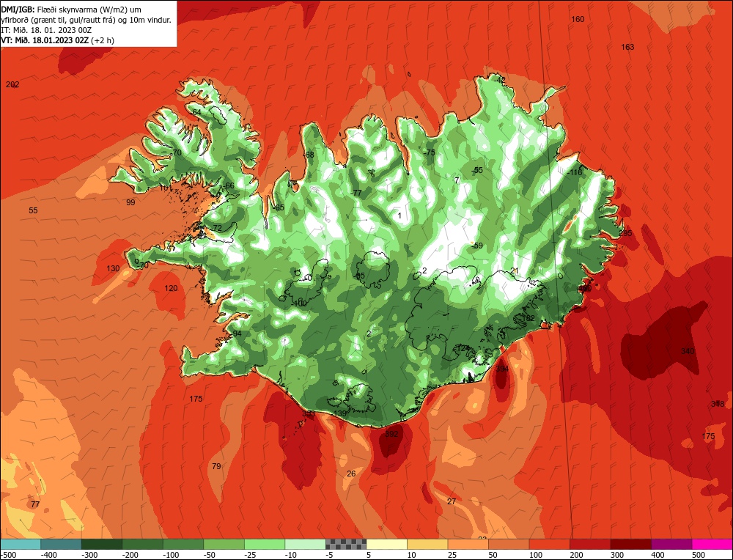Viewport: 733px width, 560px height.
Task: Select the '99' value off the west coast
Action: point(131,202)
